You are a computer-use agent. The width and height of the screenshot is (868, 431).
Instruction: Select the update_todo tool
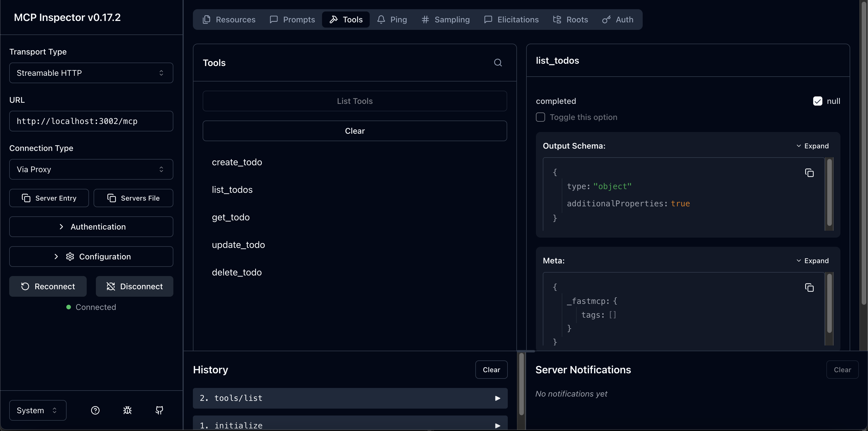tap(238, 245)
